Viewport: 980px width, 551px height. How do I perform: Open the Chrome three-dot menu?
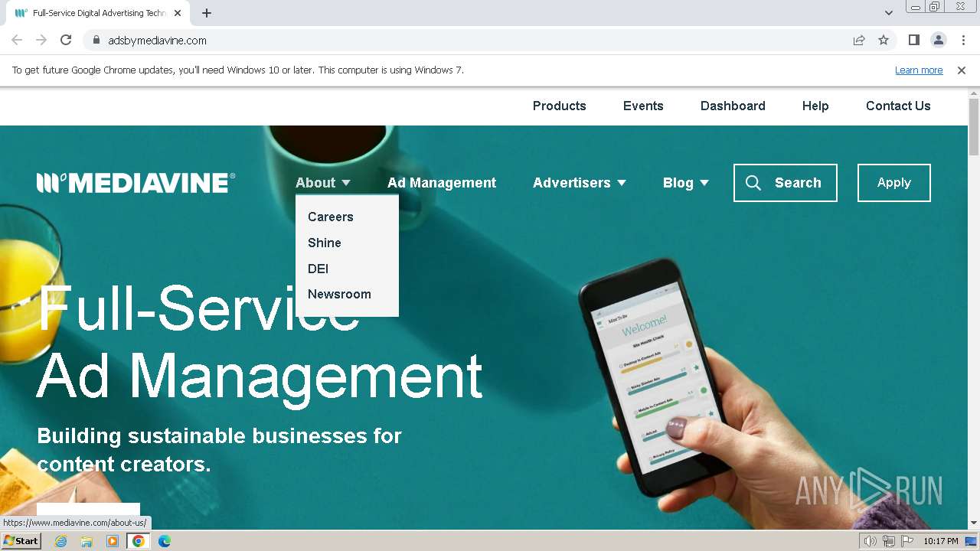coord(963,40)
